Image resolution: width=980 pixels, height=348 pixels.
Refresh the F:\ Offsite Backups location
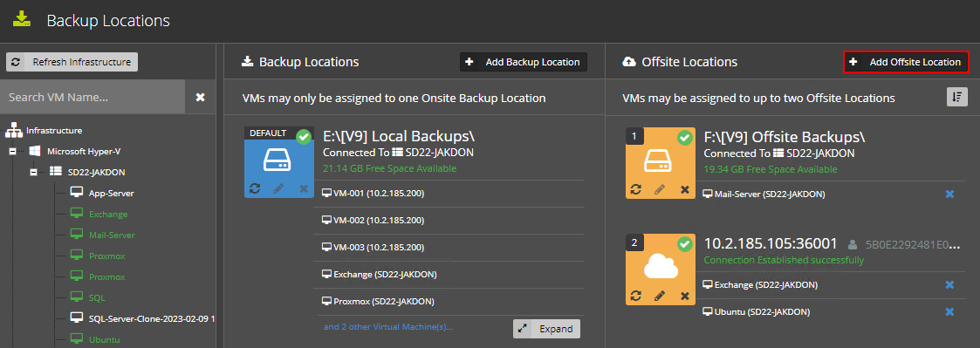coord(635,188)
